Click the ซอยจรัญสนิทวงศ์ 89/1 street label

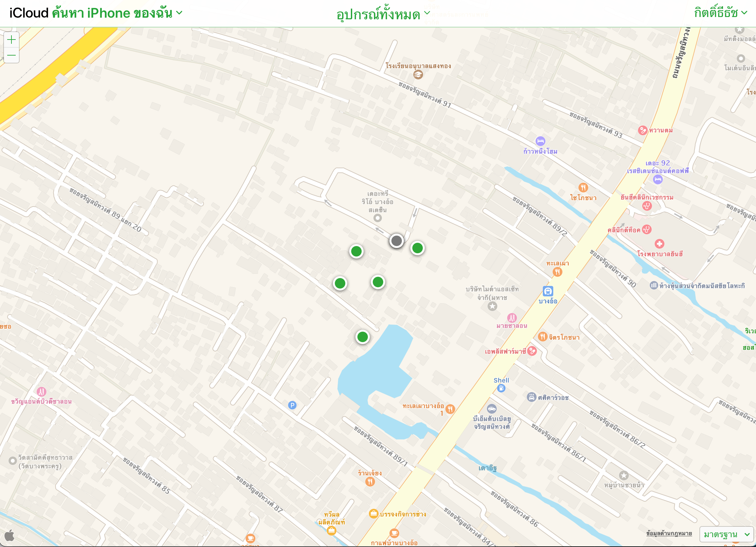381,446
